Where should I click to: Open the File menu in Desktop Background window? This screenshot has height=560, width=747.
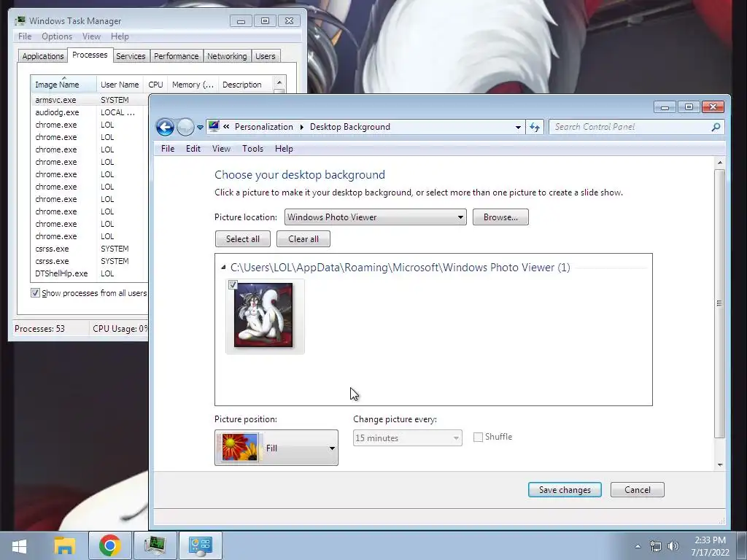[x=168, y=149]
